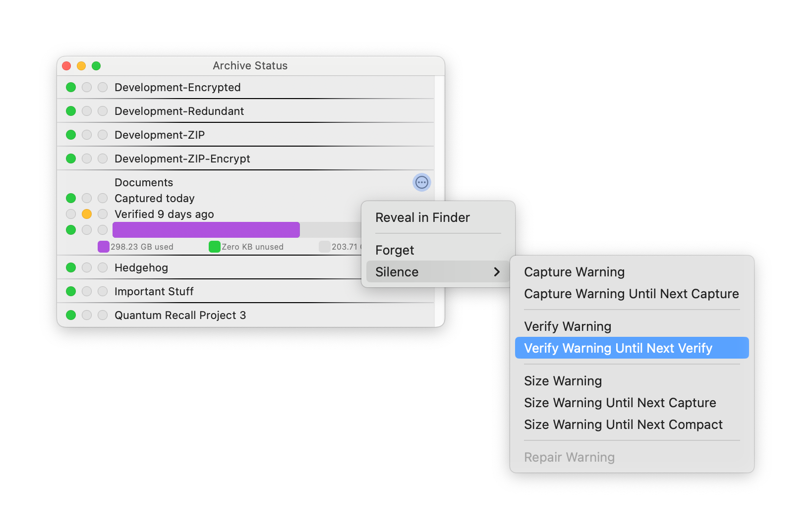Click the green zoom window button

[x=96, y=66]
